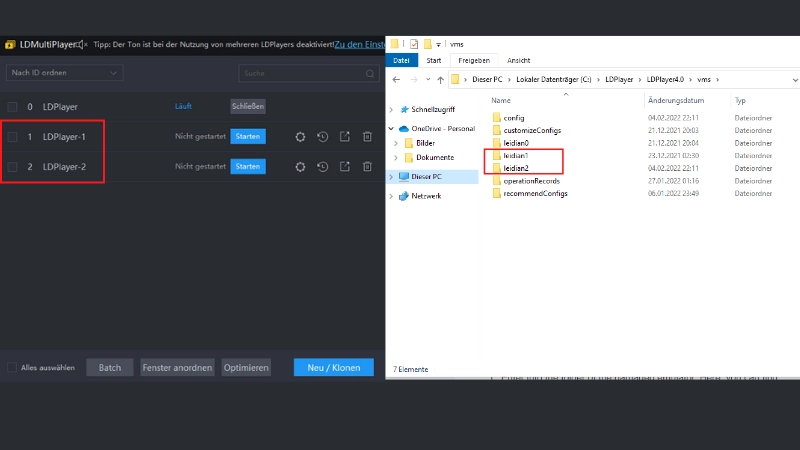The height and width of the screenshot is (450, 800).
Task: Click the customizeConfigs folder icon
Action: coord(497,130)
